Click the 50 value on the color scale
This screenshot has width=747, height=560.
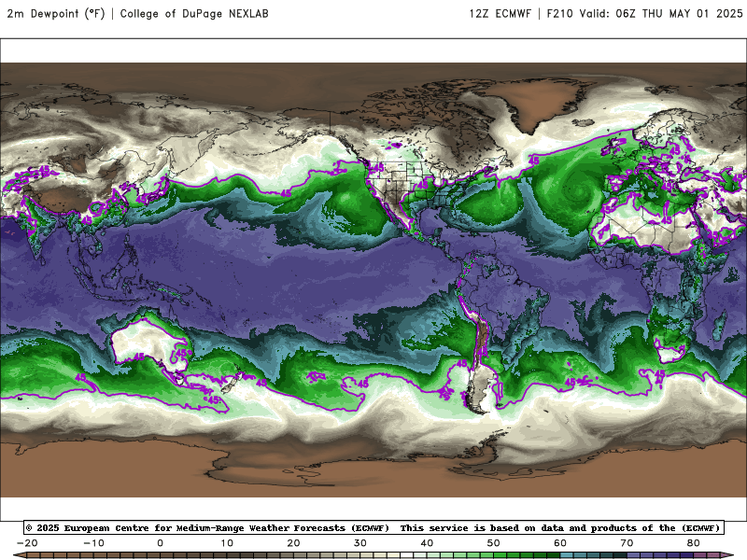click(494, 543)
